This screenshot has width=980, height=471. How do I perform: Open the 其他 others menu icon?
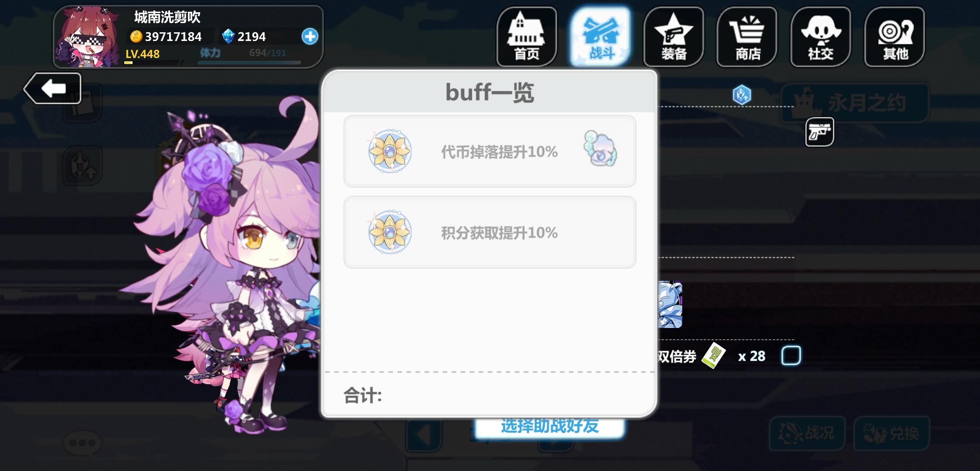tap(895, 37)
